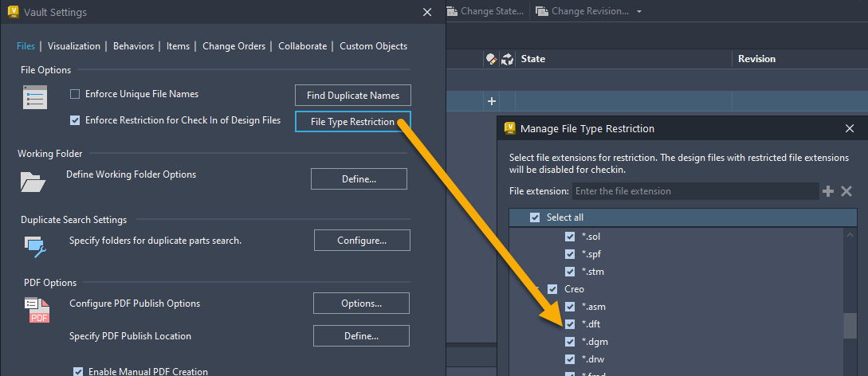This screenshot has width=868, height=376.
Task: Click the checked-out pencil column icon
Action: (491, 59)
